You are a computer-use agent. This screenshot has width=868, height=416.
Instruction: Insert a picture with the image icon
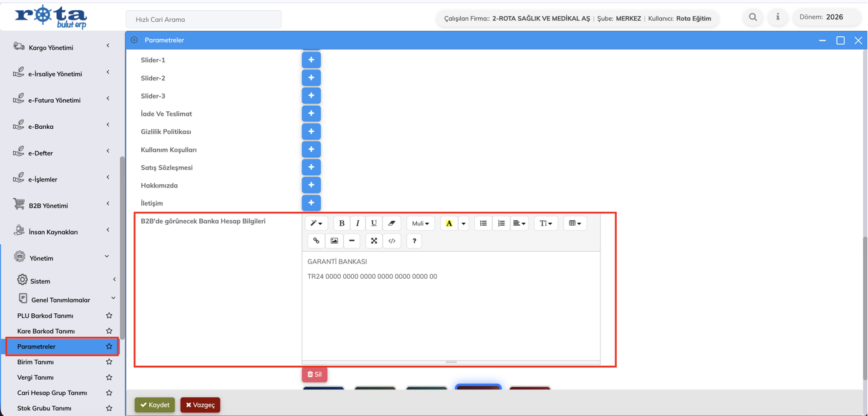pyautogui.click(x=334, y=241)
